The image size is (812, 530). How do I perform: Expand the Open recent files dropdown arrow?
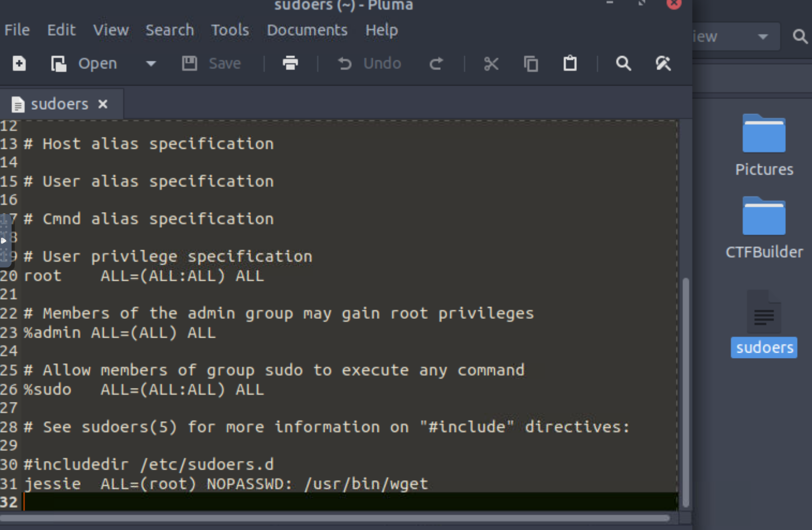pos(151,63)
